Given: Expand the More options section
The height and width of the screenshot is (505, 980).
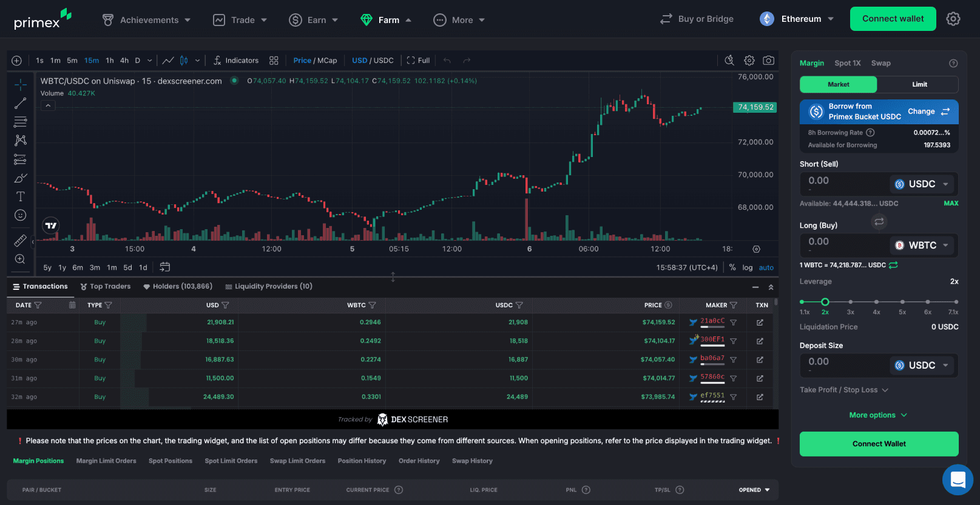Looking at the screenshot, I should pyautogui.click(x=879, y=415).
